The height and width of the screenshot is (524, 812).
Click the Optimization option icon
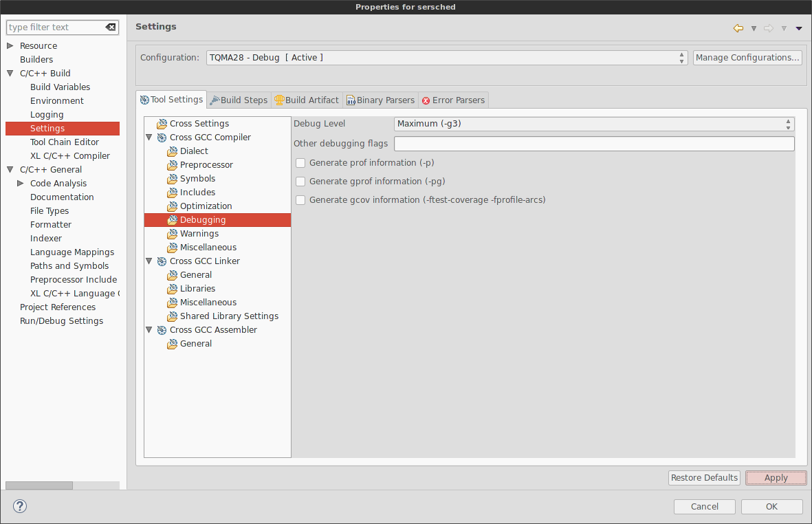(x=173, y=206)
